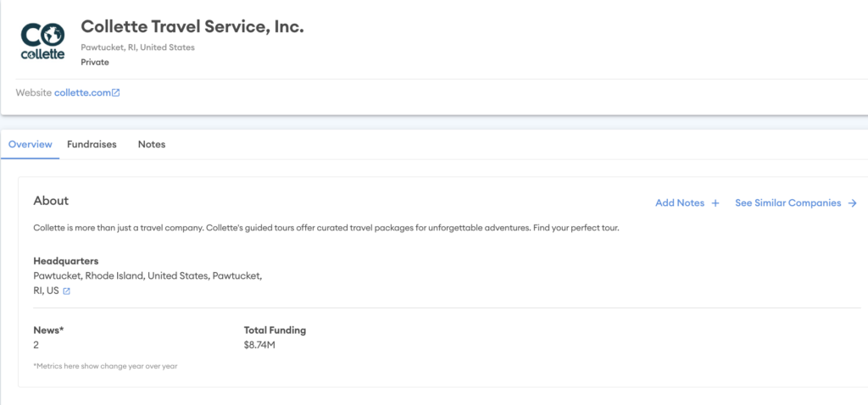Image resolution: width=868 pixels, height=405 pixels.
Task: Click the Total Funding label
Action: coord(275,330)
